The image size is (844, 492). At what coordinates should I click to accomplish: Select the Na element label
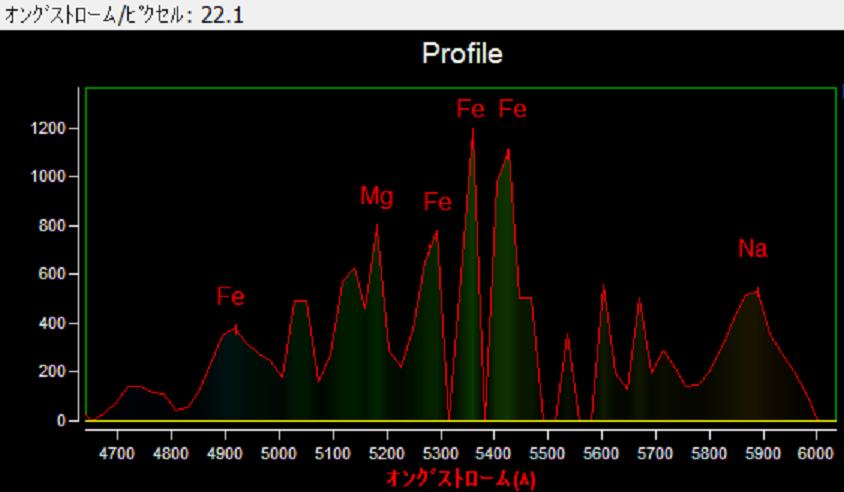[753, 249]
